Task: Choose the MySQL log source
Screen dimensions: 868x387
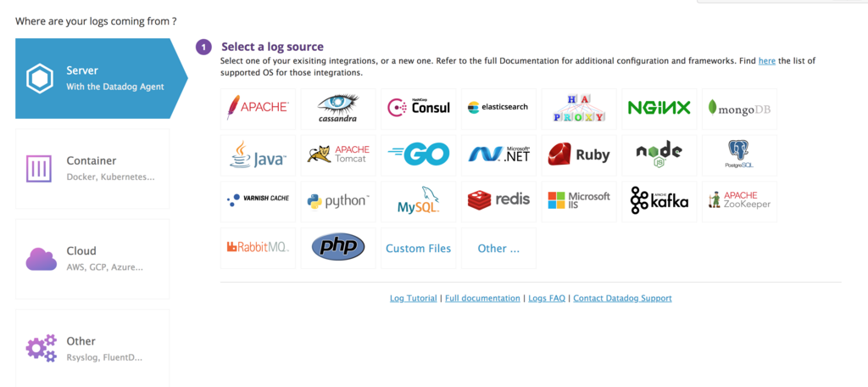Action: point(419,202)
